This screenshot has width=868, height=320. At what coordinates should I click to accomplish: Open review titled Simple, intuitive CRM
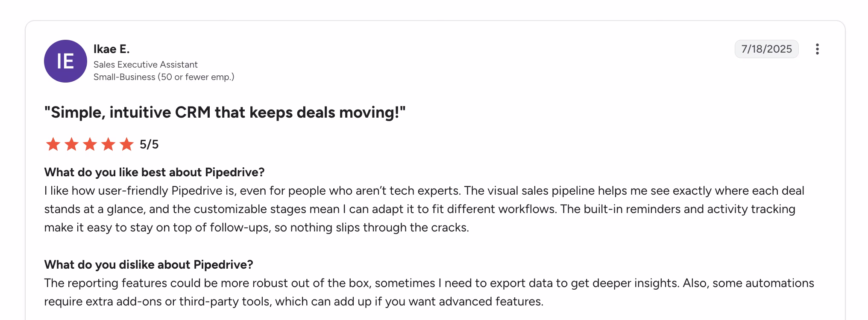coord(225,113)
